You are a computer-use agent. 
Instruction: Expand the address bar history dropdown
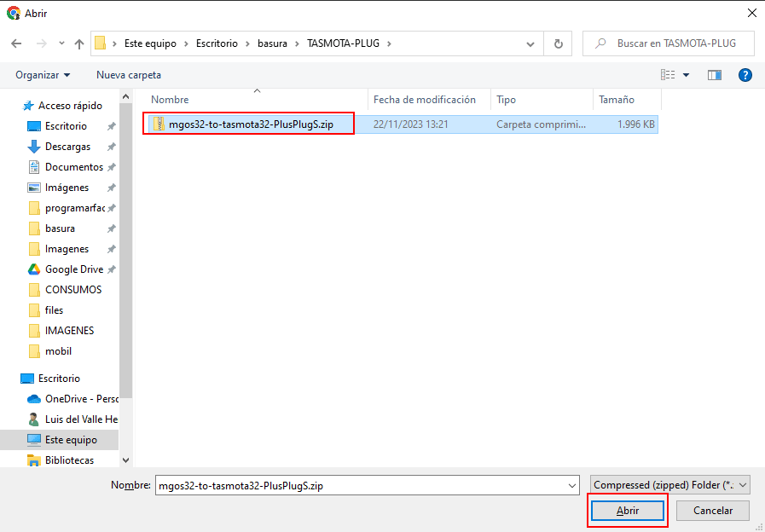530,43
